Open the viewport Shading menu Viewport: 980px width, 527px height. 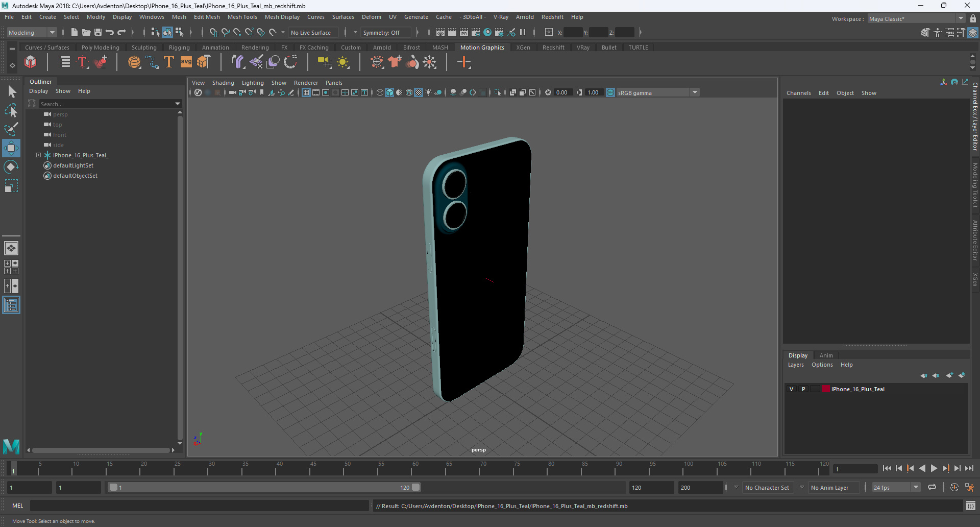tap(223, 83)
